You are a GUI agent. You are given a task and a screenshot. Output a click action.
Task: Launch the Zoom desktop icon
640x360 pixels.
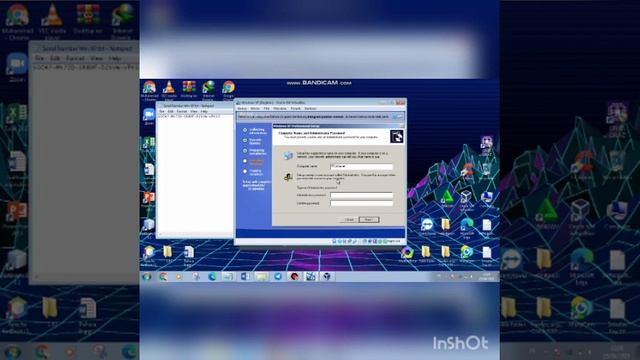point(149,116)
